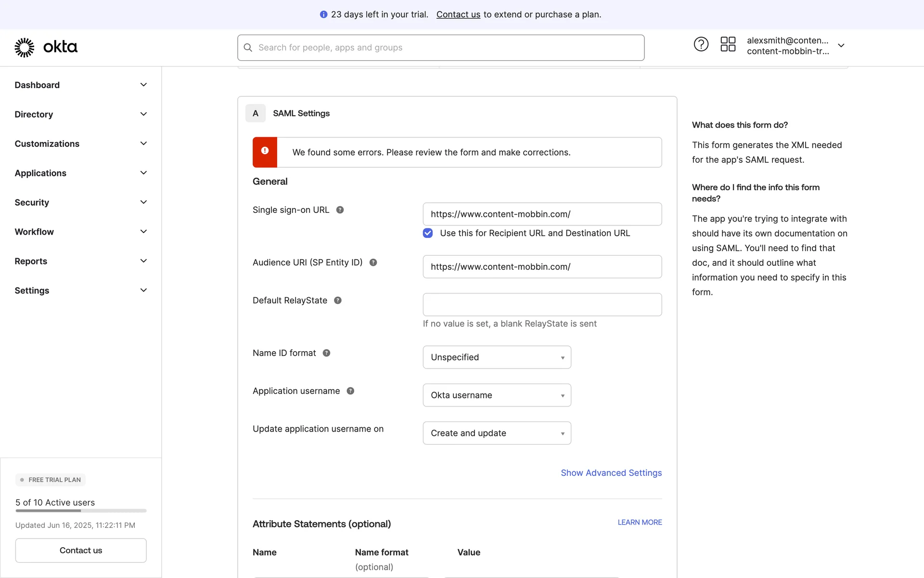Click Show Advanced Settings link
This screenshot has width=924, height=578.
point(611,473)
